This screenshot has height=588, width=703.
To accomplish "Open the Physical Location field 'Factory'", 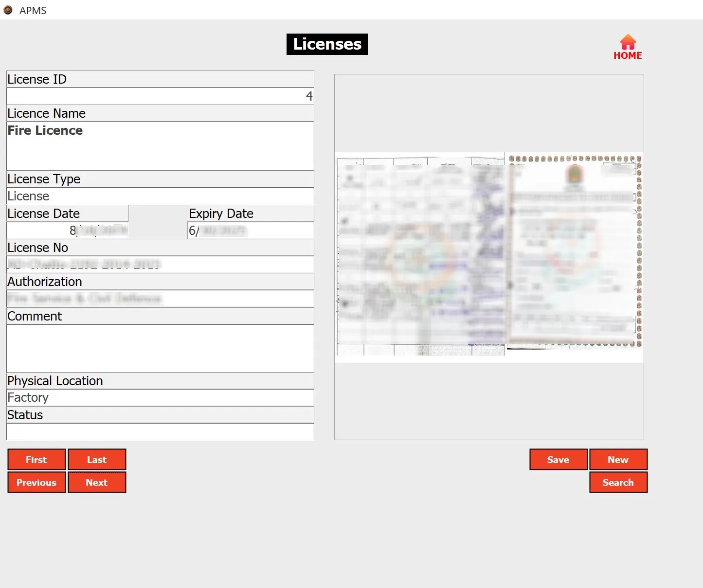I will click(x=160, y=398).
